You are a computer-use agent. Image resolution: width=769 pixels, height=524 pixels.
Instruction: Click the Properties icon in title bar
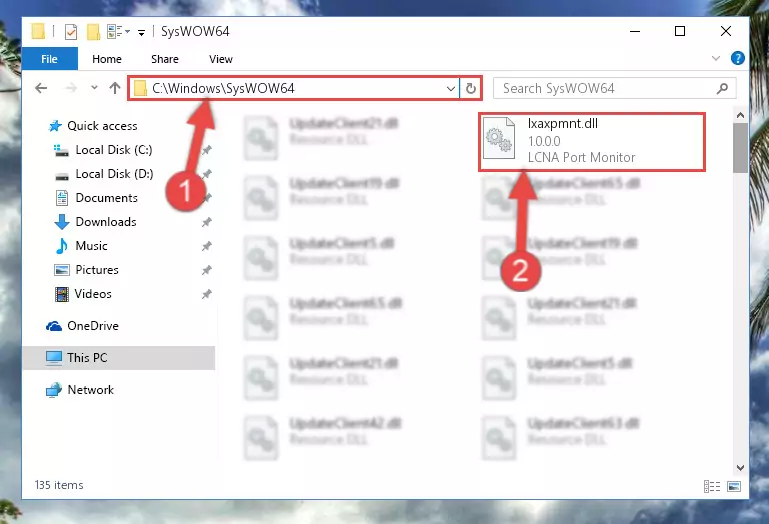[x=71, y=32]
